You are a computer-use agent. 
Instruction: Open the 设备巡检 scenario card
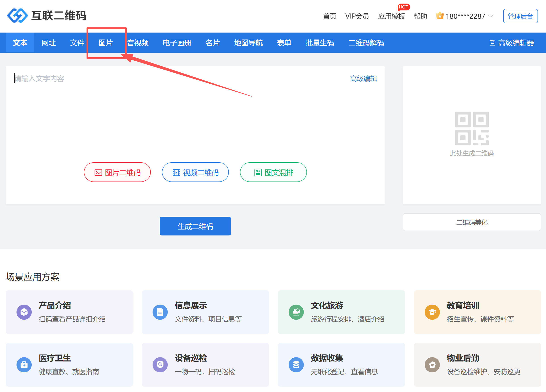(205, 365)
